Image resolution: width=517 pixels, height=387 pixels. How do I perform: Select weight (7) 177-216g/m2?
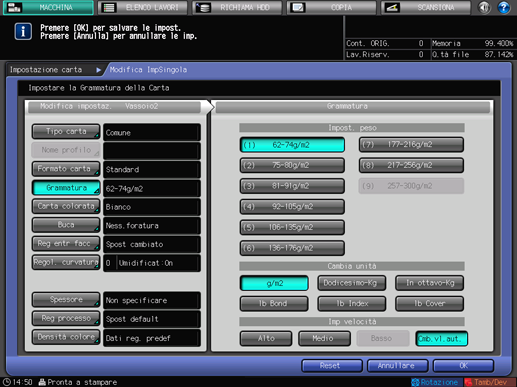[x=411, y=145]
